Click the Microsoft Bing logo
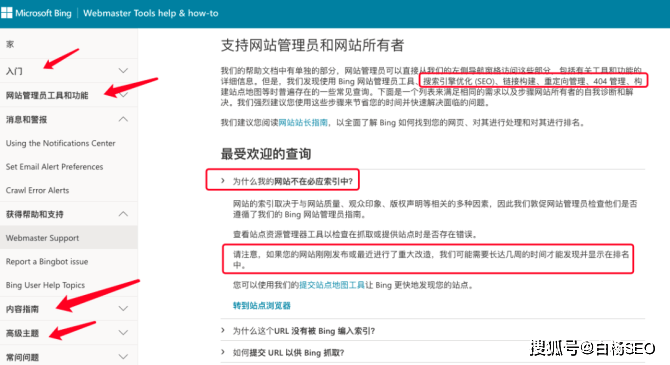Image resolution: width=670 pixels, height=365 pixels. pos(36,13)
